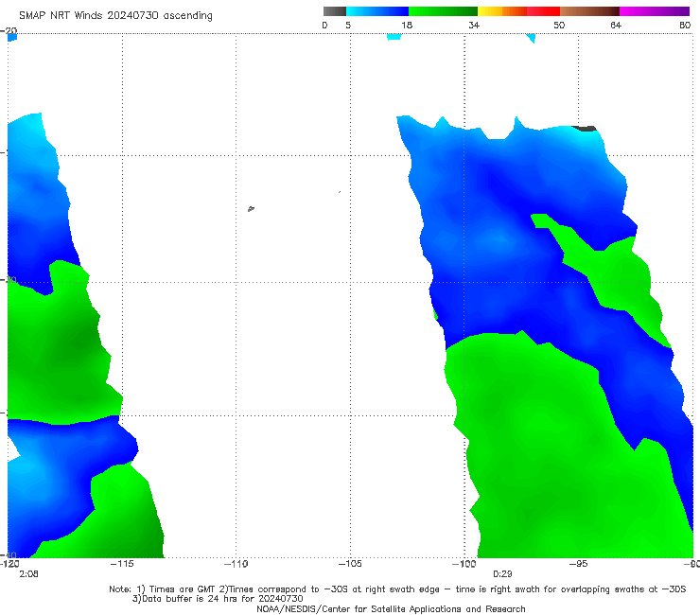Click the brown segment of the color bar
This screenshot has height=615, width=700.
click(589, 11)
